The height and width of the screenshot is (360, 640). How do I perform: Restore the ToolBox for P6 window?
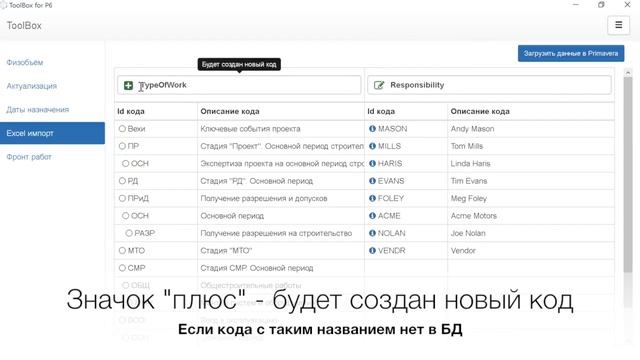pyautogui.click(x=601, y=4)
